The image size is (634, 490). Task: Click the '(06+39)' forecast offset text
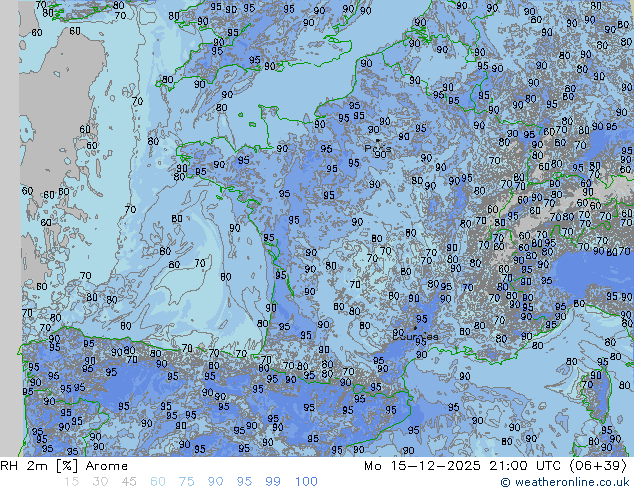tap(598, 466)
